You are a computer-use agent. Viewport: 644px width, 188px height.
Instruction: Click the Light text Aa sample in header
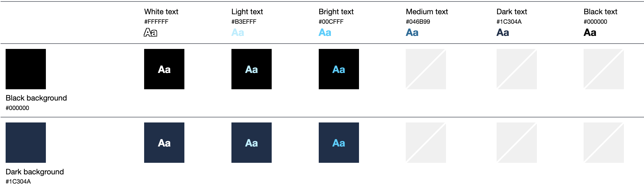pyautogui.click(x=238, y=32)
